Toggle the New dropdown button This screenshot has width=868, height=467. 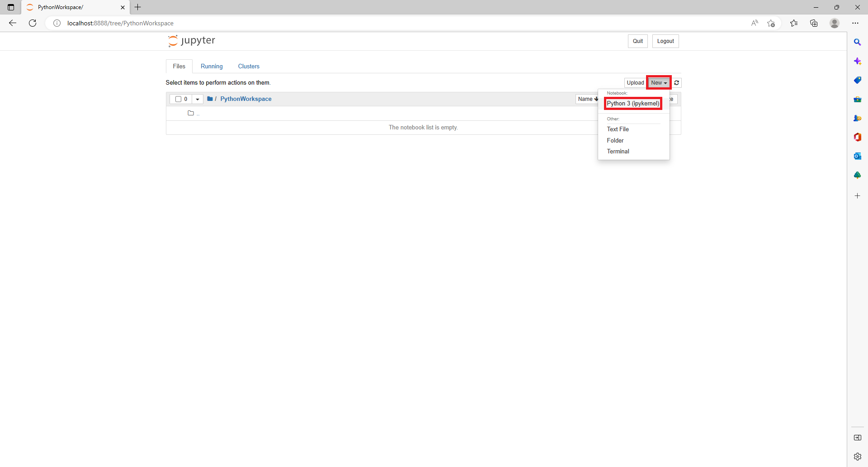click(x=659, y=83)
